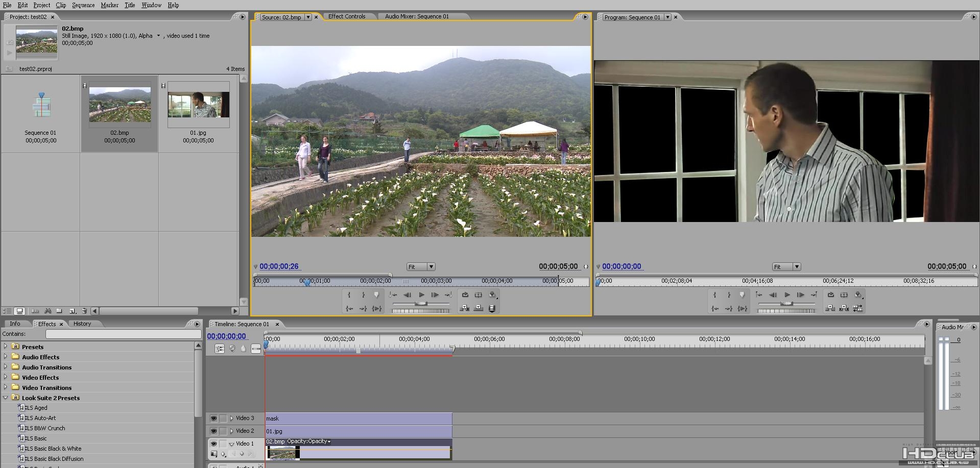Click the Contains search field in Effects
Screen dimensions: 980x468
[123, 334]
